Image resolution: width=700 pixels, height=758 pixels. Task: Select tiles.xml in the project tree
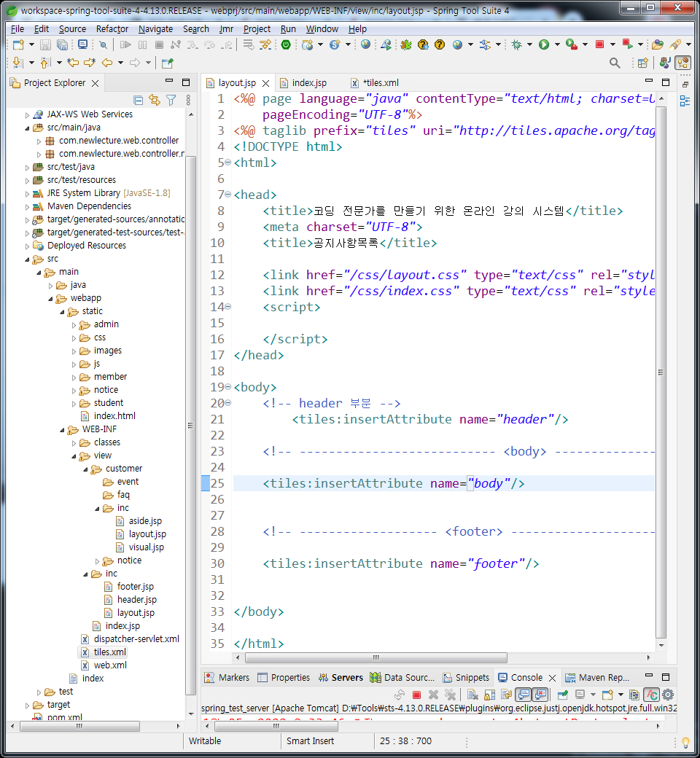(109, 652)
